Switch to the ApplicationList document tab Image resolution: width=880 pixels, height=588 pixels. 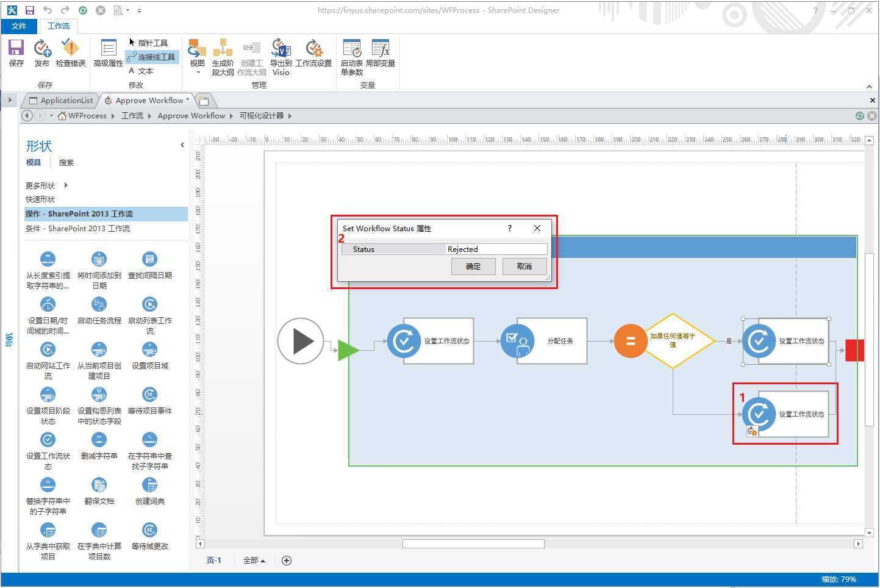click(x=61, y=101)
